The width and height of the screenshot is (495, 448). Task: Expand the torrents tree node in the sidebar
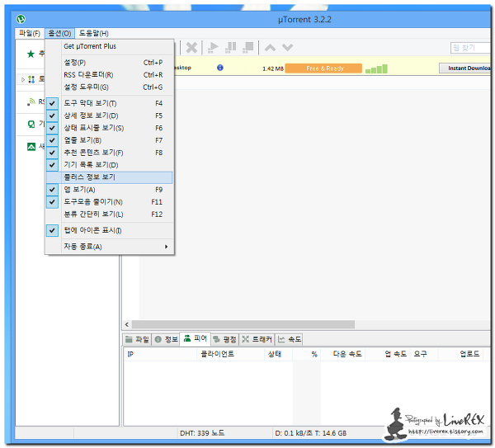23,79
